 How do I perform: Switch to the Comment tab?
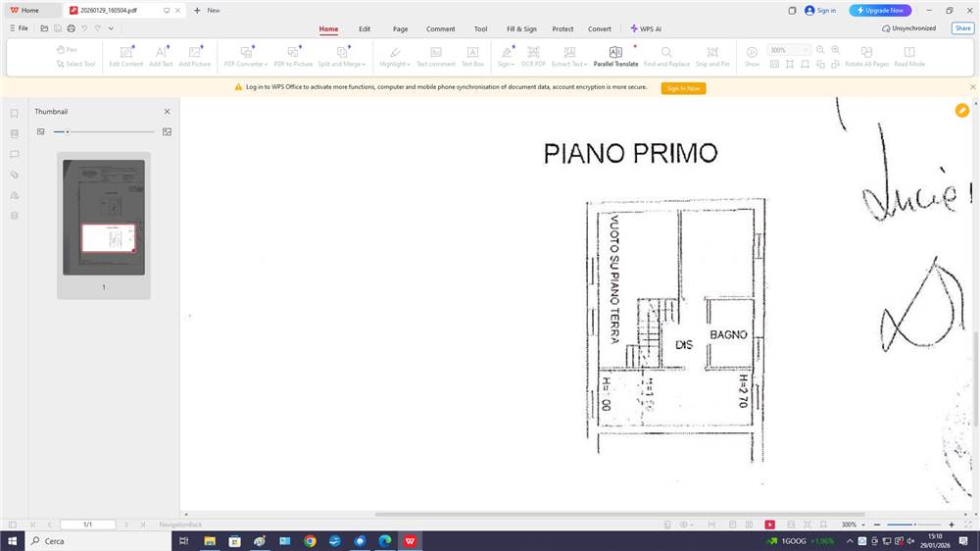(x=440, y=29)
